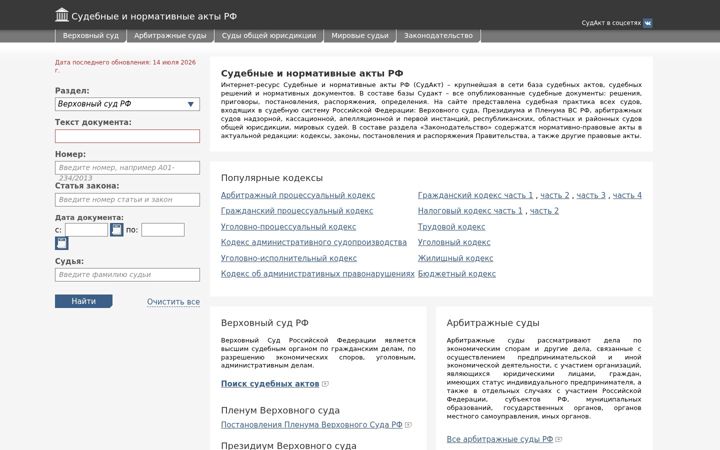The image size is (720, 450).
Task: Focus the Статья закона input field
Action: (x=127, y=200)
